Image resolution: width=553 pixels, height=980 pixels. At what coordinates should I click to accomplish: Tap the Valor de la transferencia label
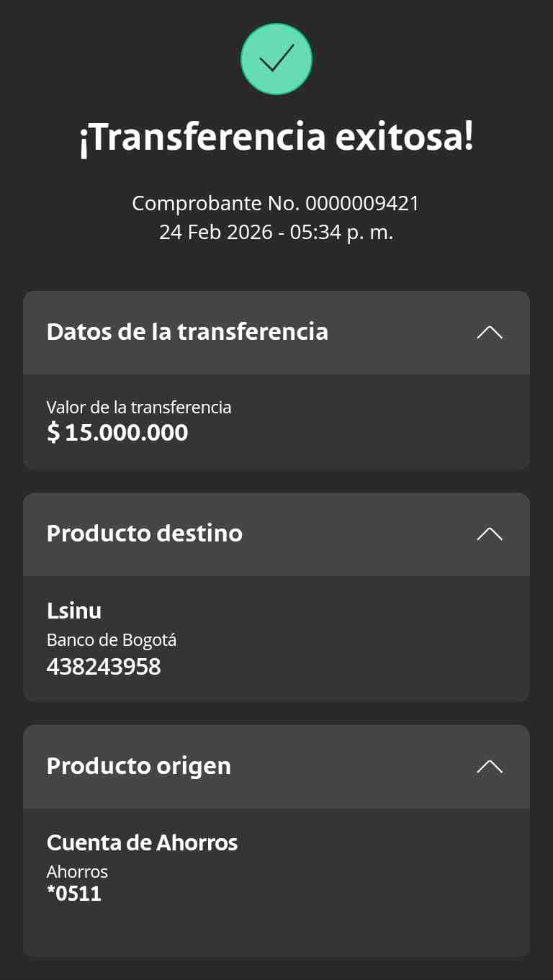click(x=139, y=408)
